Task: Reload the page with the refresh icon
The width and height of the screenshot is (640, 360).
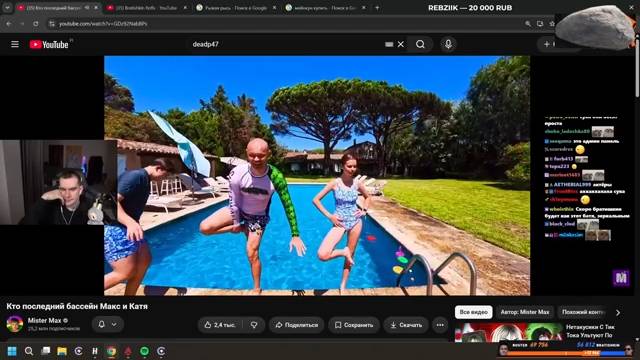Action: [36, 24]
